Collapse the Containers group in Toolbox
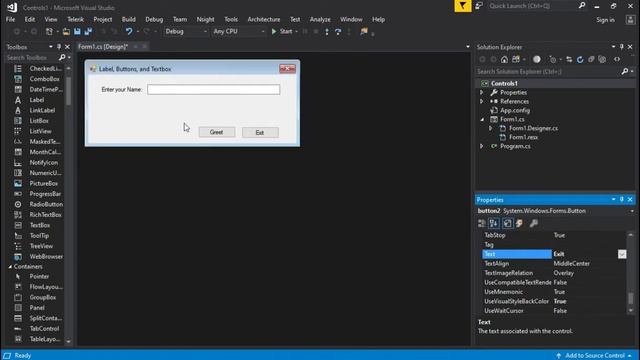The image size is (640, 360). 10,267
